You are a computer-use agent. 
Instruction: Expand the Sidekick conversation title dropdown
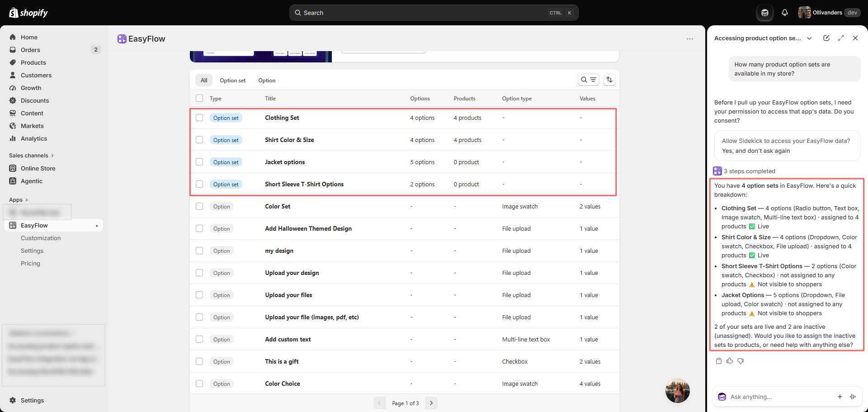coord(809,38)
